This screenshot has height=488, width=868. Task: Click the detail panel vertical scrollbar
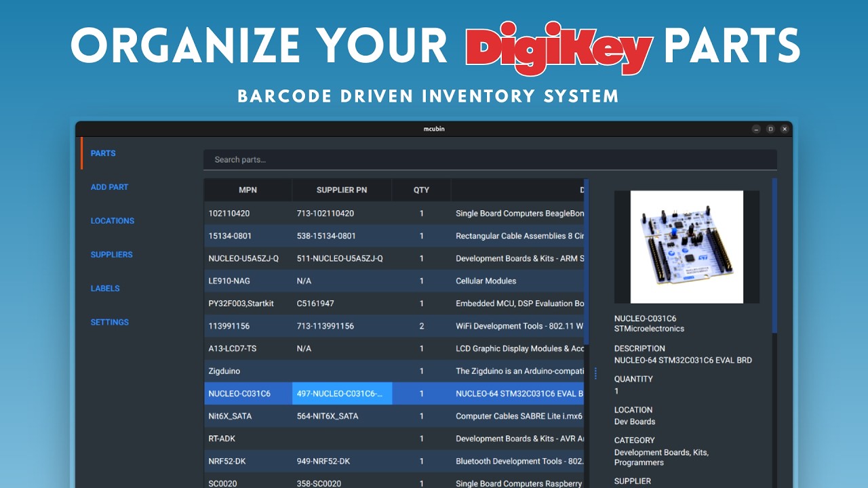[774, 256]
